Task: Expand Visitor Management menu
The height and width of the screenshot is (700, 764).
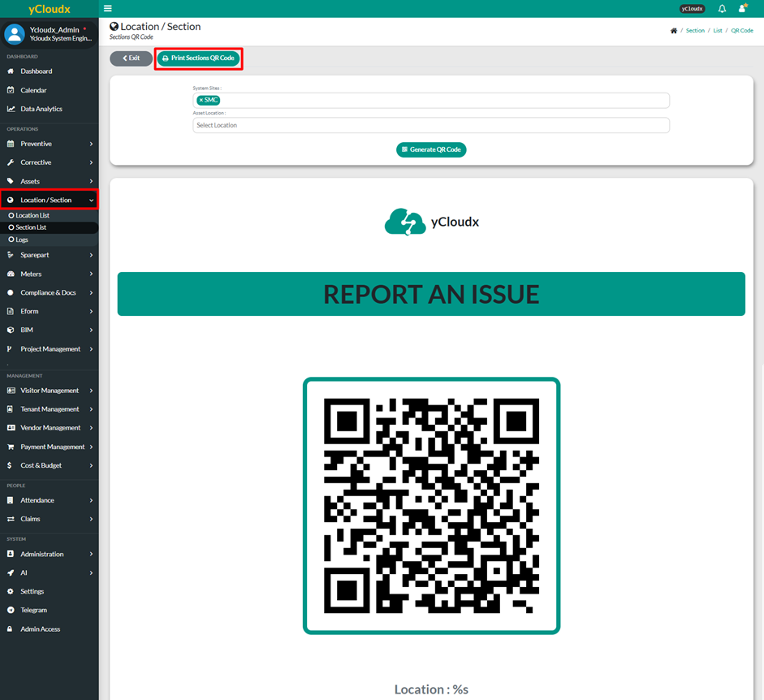Action: click(x=50, y=391)
